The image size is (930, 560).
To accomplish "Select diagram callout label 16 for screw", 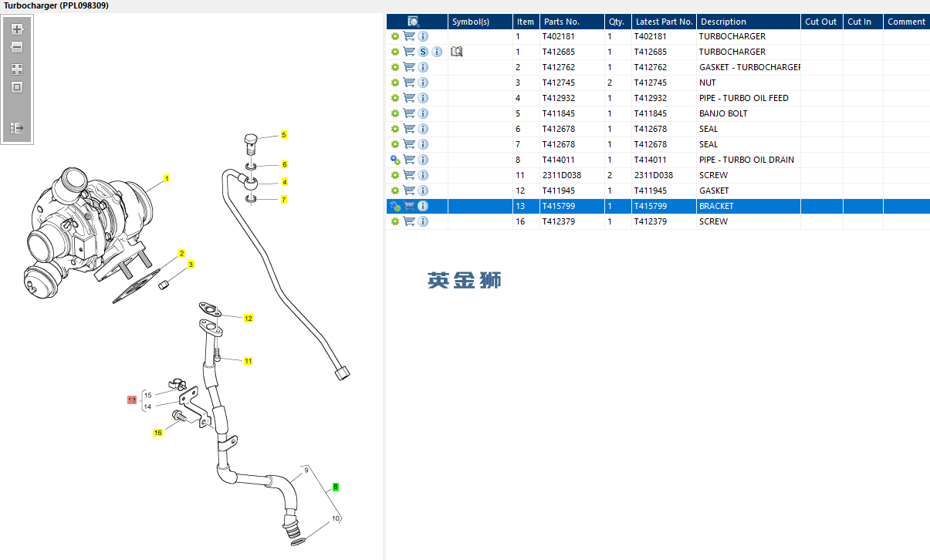I will [157, 433].
